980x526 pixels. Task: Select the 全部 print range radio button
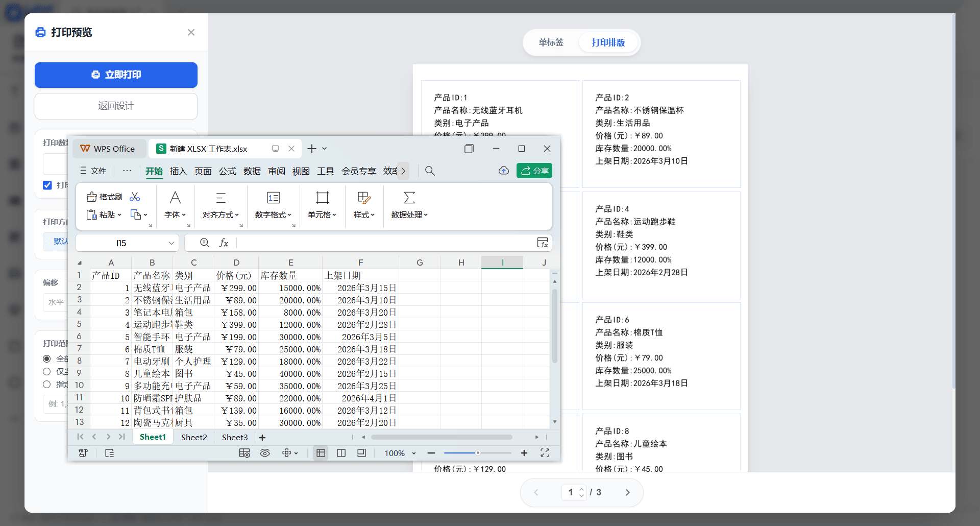[46, 358]
